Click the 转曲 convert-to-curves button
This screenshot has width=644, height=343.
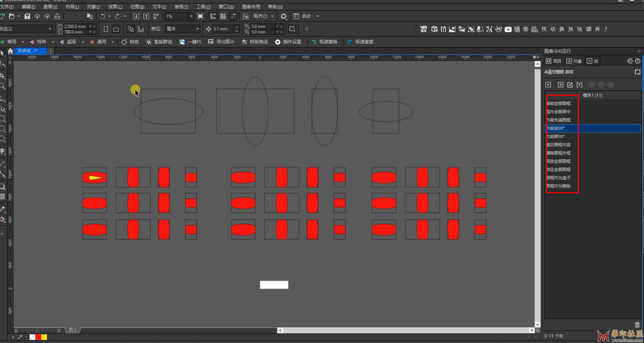(x=130, y=42)
